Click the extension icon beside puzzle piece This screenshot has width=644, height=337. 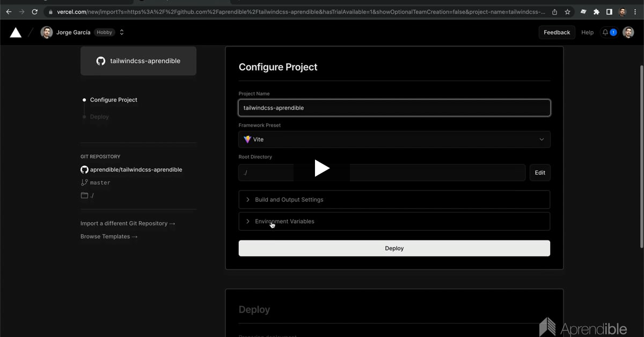583,12
